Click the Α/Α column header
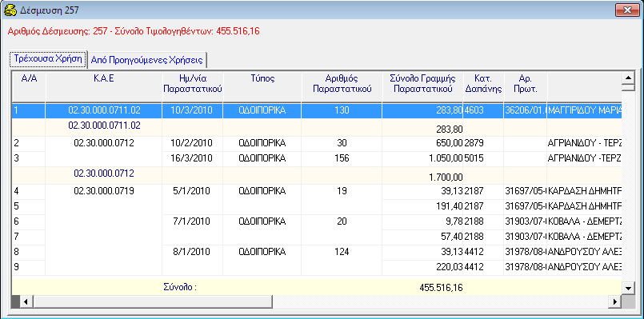This screenshot has height=319, width=644. pos(29,86)
